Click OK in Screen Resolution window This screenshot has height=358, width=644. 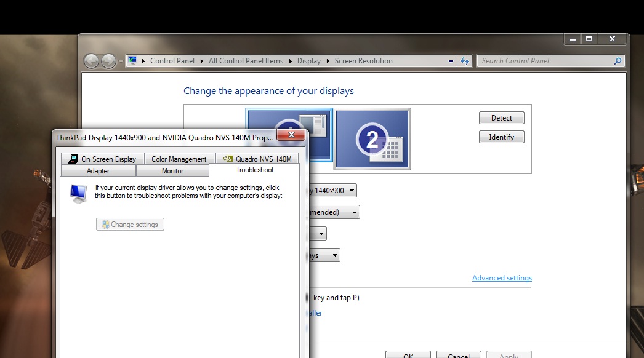[408, 355]
